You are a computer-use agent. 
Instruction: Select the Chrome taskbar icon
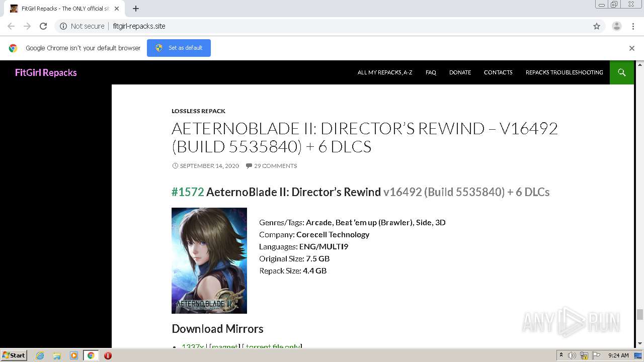[91, 355]
